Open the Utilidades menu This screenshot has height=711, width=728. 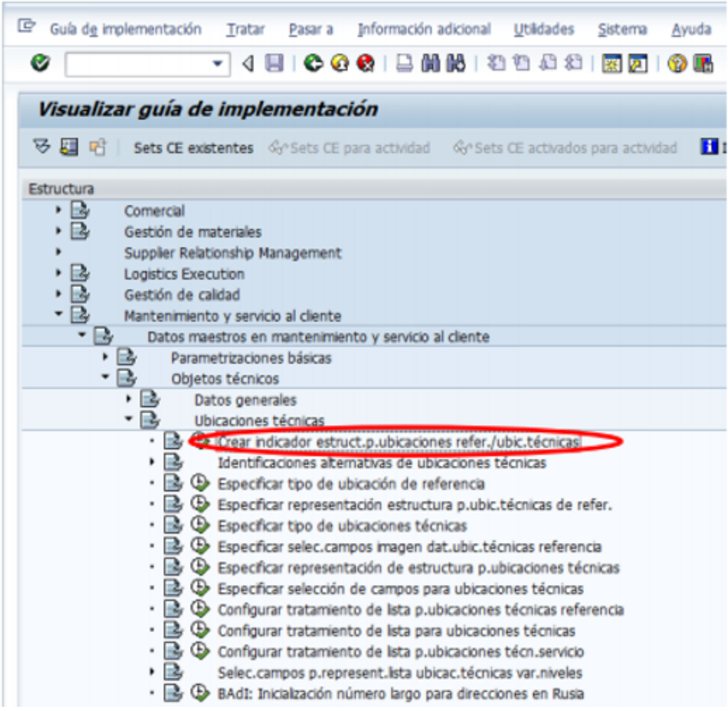pos(544,30)
